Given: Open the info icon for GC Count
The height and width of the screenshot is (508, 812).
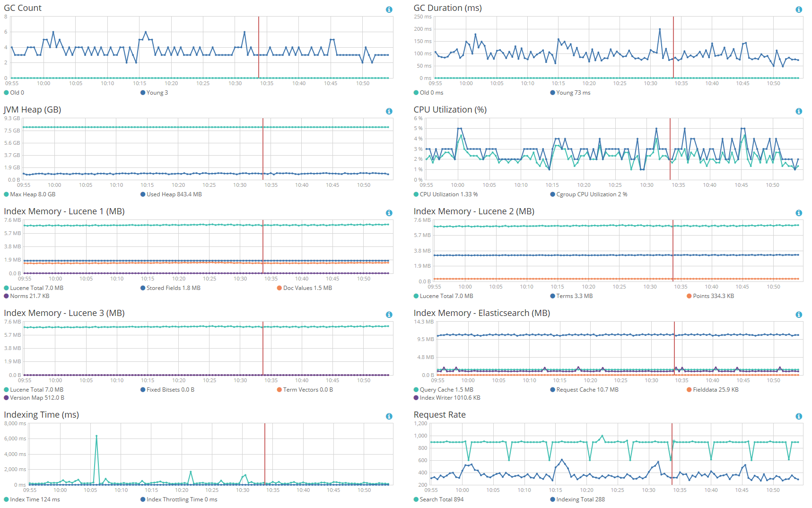Looking at the screenshot, I should [389, 9].
